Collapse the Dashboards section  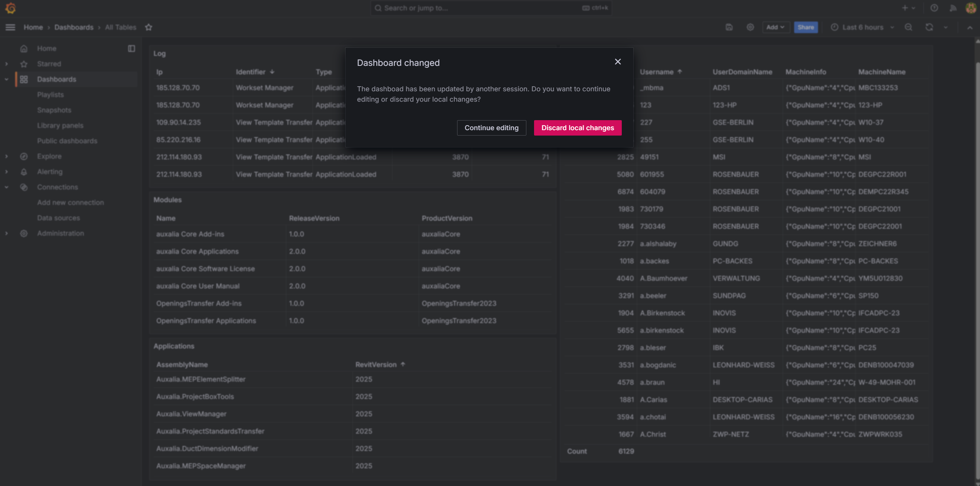coord(7,79)
